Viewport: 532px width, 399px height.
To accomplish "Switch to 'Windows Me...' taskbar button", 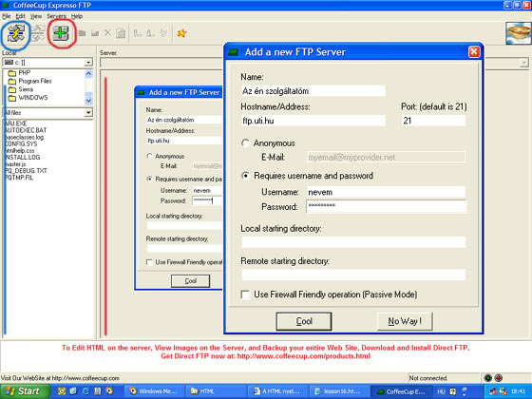I will 154,391.
